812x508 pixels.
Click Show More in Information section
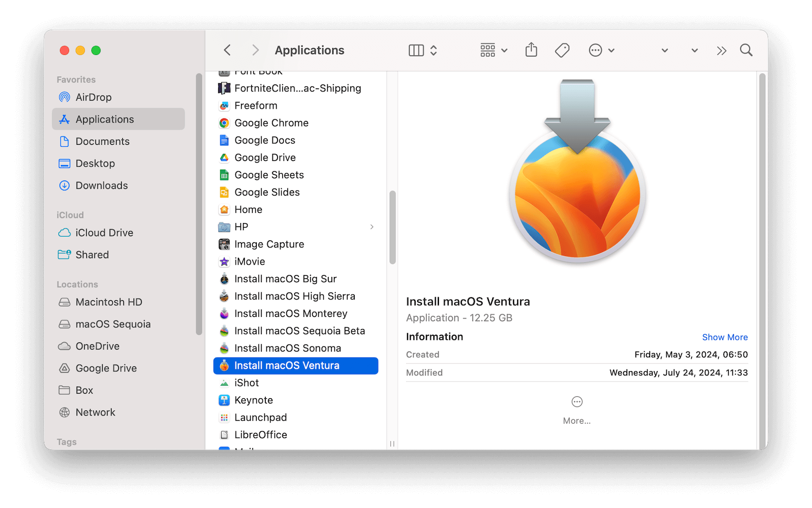point(725,337)
